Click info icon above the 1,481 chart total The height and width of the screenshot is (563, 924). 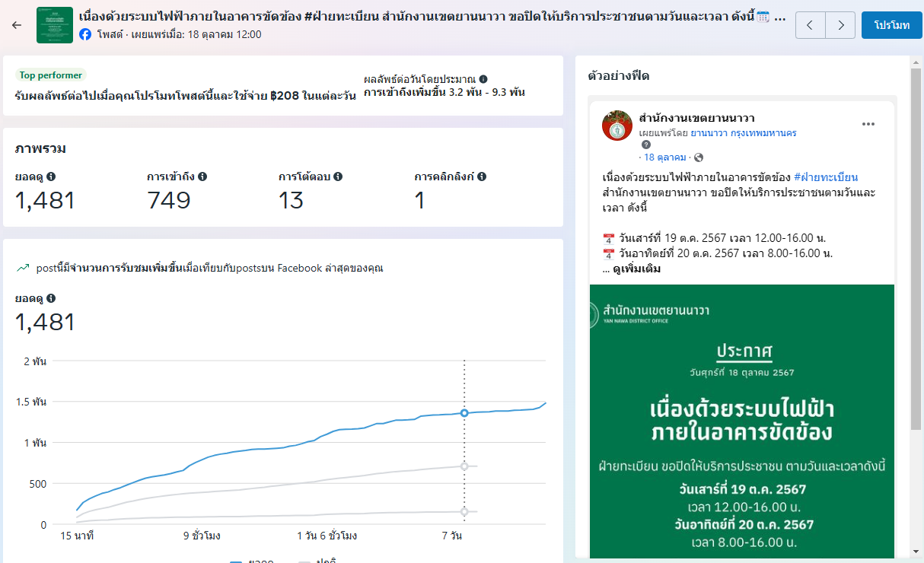click(51, 298)
